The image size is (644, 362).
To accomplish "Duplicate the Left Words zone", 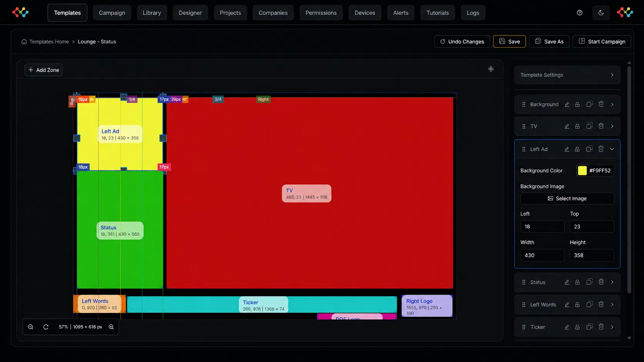I will tap(589, 304).
